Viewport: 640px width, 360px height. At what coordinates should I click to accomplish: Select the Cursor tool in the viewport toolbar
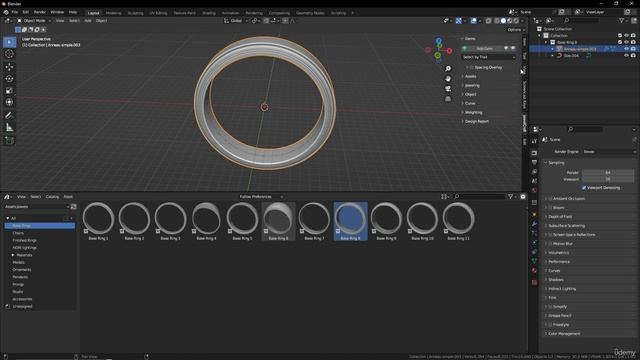click(9, 54)
